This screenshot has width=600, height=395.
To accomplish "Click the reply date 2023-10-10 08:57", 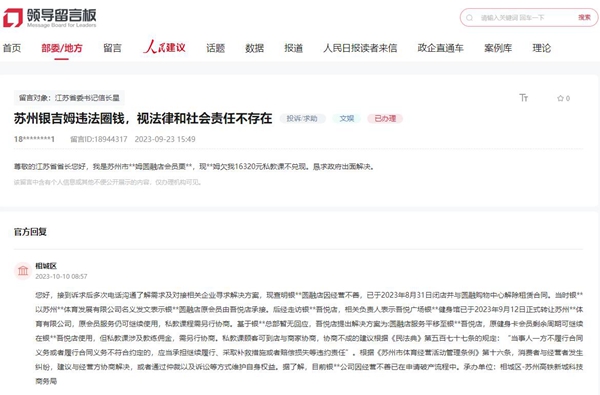I will 61,276.
